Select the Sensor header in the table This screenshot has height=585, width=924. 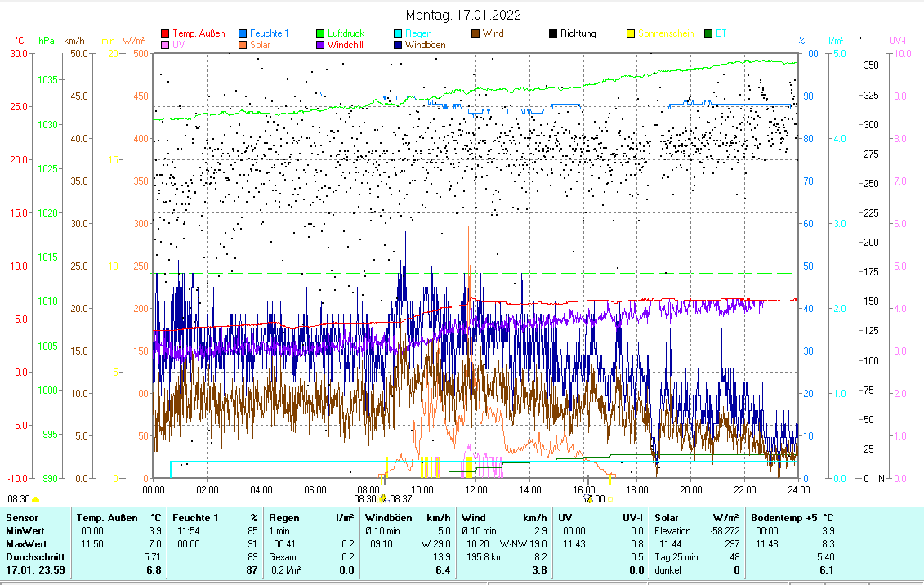(x=20, y=517)
